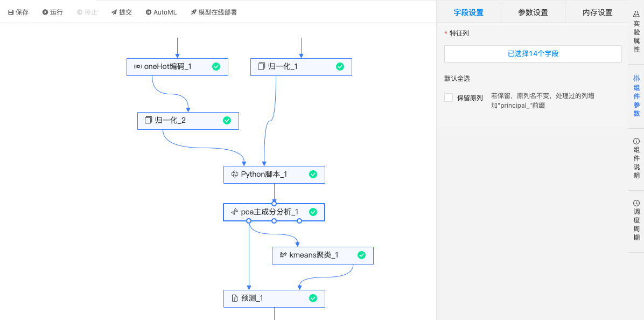Click the Save (保存) toolbar button
Screen dimensions: 644x320
point(18,12)
